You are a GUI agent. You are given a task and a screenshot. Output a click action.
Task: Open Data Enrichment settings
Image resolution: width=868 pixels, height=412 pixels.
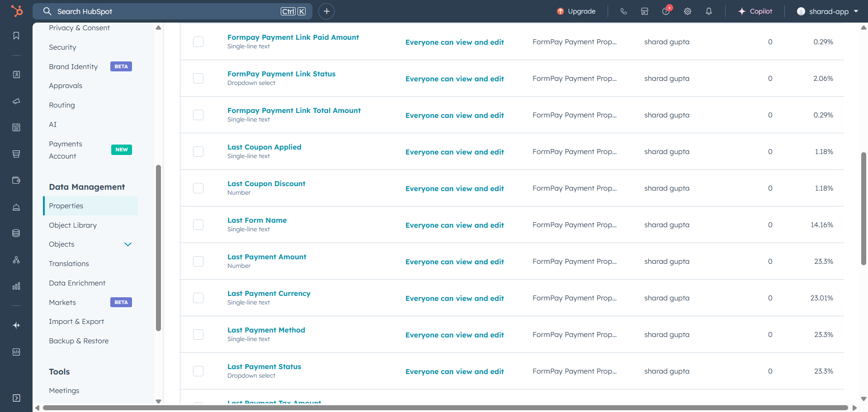pos(77,283)
